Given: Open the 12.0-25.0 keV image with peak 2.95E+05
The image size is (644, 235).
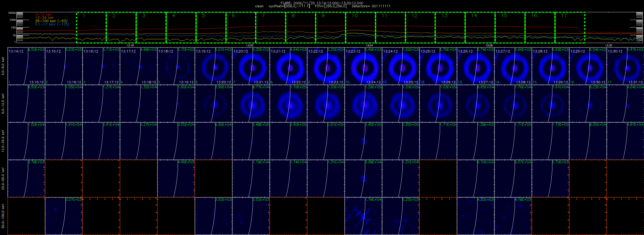Looking at the screenshot, I should point(363,141).
